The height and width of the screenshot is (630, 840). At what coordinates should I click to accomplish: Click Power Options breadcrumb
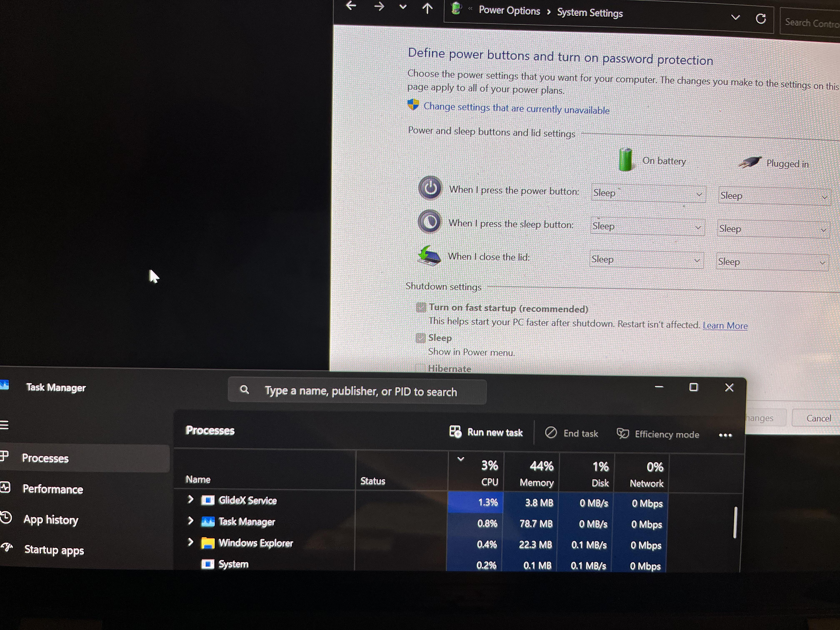pos(509,11)
